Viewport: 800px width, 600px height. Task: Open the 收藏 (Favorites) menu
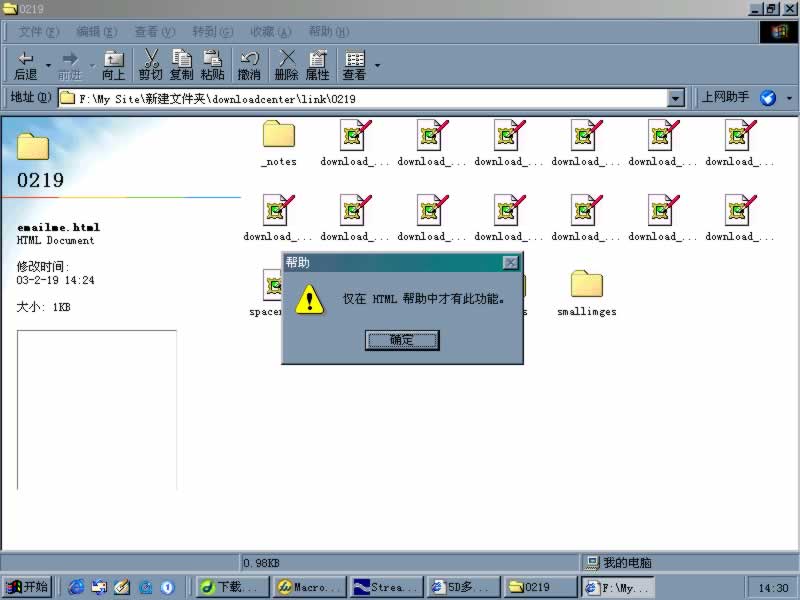pos(270,32)
